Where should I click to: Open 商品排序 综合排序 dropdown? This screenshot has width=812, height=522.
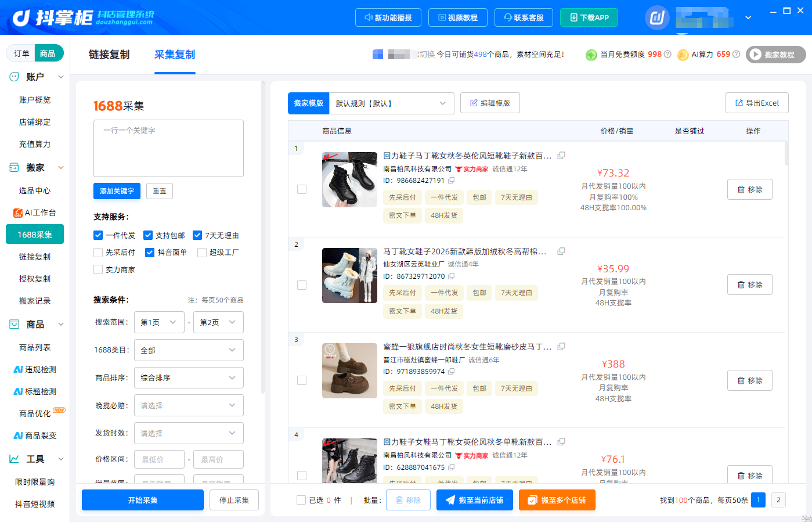pos(189,378)
